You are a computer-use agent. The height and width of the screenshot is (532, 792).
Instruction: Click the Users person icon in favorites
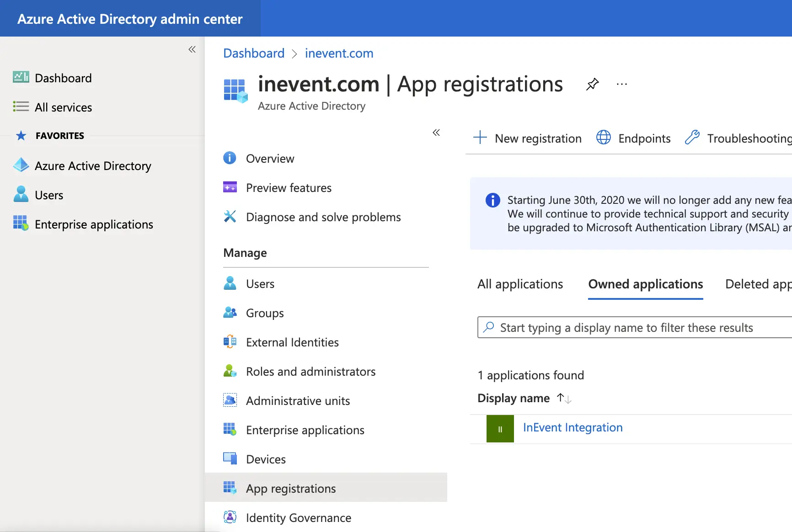click(x=21, y=194)
